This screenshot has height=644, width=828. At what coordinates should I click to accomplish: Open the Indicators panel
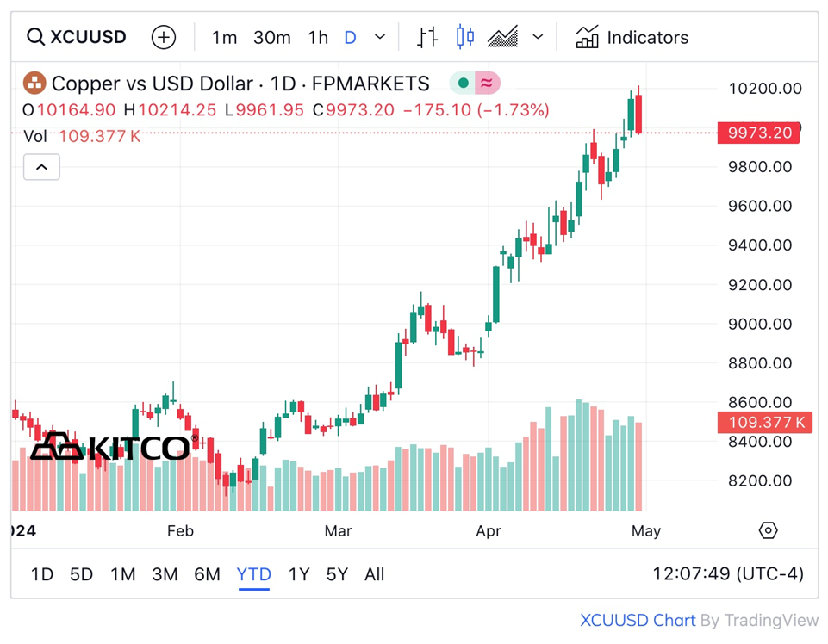click(x=632, y=37)
